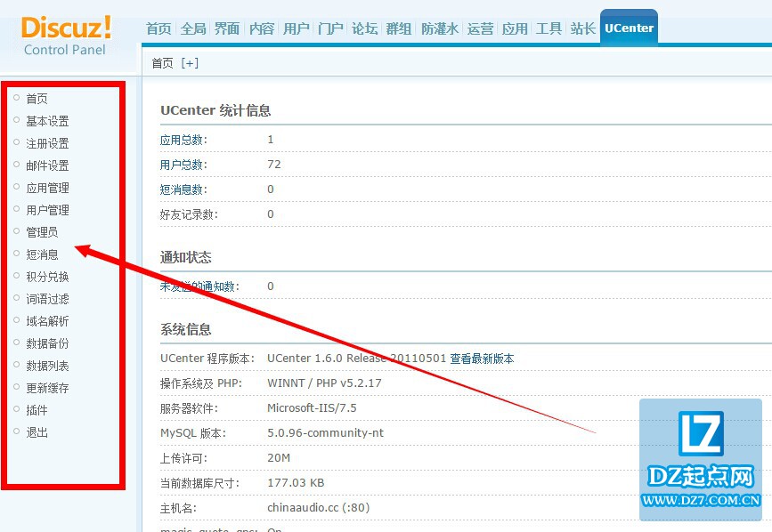
Task: Select the UCenter 1.6.0 Release version text
Action: click(357, 359)
